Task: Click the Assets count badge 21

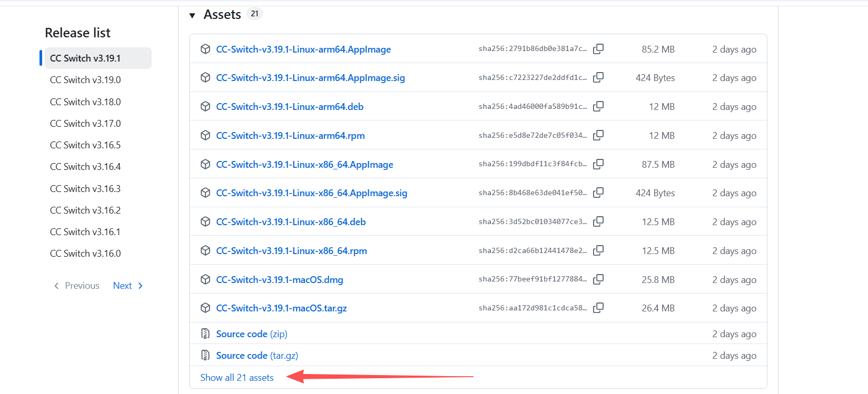Action: click(x=254, y=14)
